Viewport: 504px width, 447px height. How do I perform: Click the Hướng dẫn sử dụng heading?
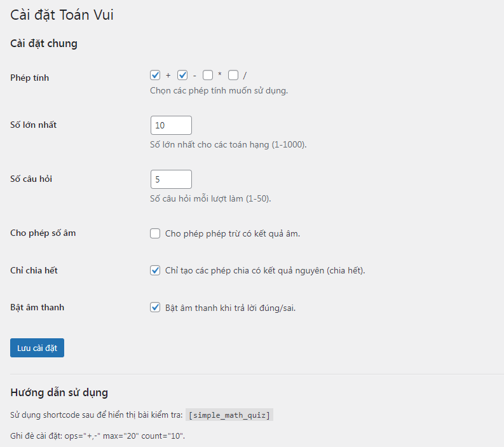[59, 393]
